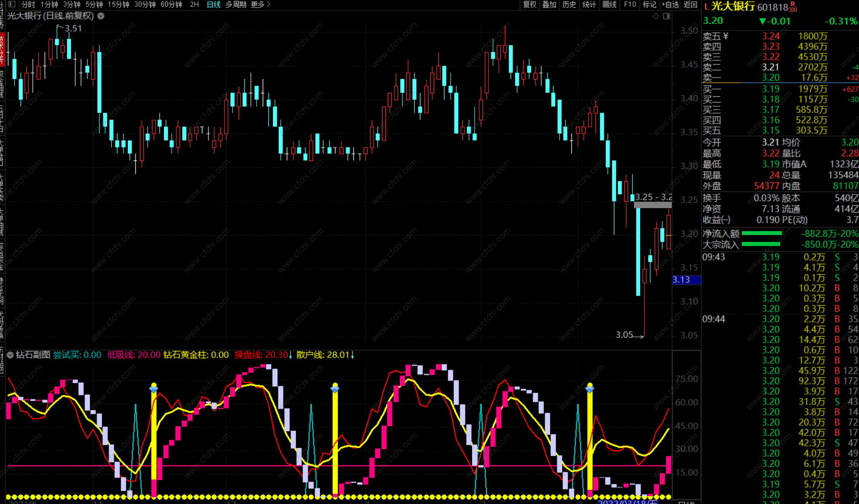Click the L marker beside 光大银行 title
Image resolution: width=859 pixels, height=504 pixels.
click(x=706, y=7)
